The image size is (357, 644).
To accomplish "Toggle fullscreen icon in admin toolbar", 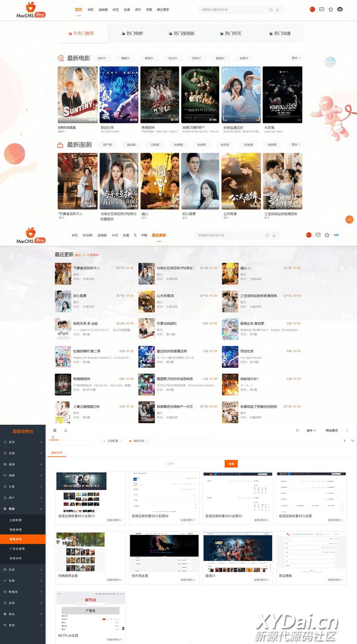I will (x=297, y=430).
